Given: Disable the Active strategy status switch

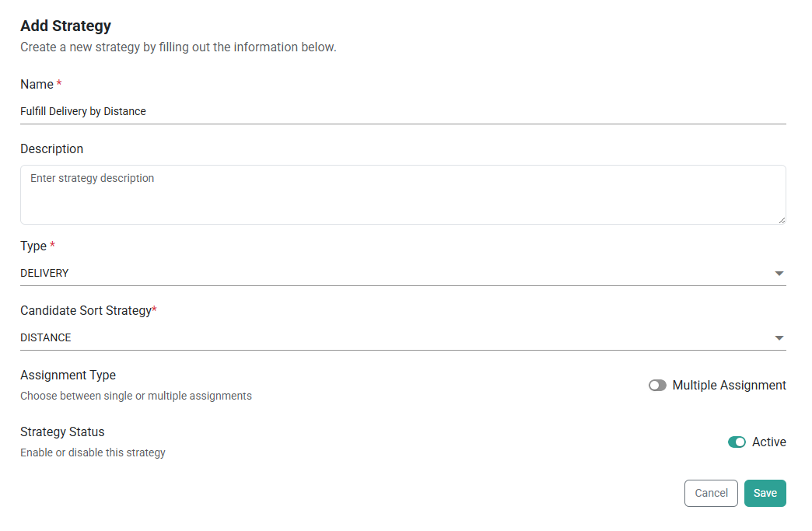Looking at the screenshot, I should point(737,442).
